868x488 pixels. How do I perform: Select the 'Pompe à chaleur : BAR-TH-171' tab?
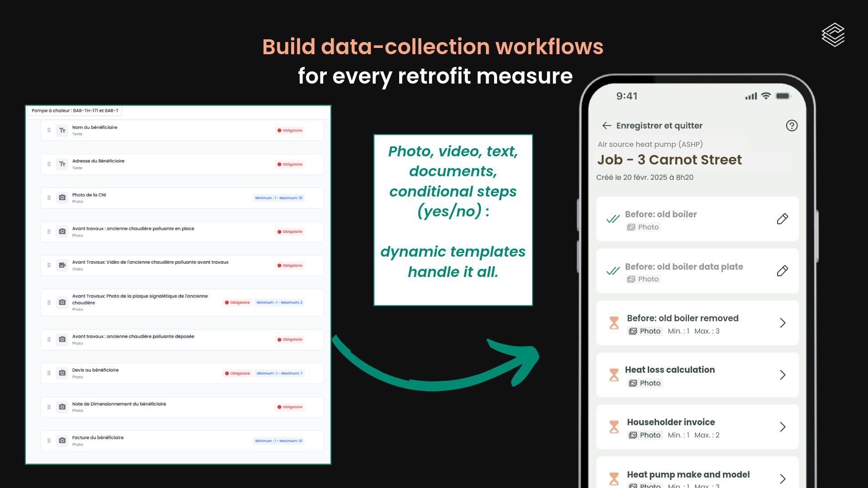(75, 111)
